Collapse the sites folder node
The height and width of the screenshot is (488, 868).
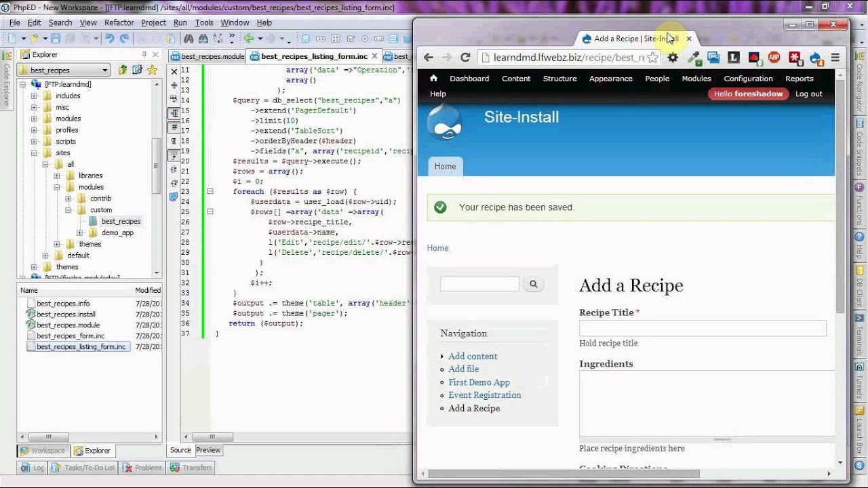click(34, 152)
